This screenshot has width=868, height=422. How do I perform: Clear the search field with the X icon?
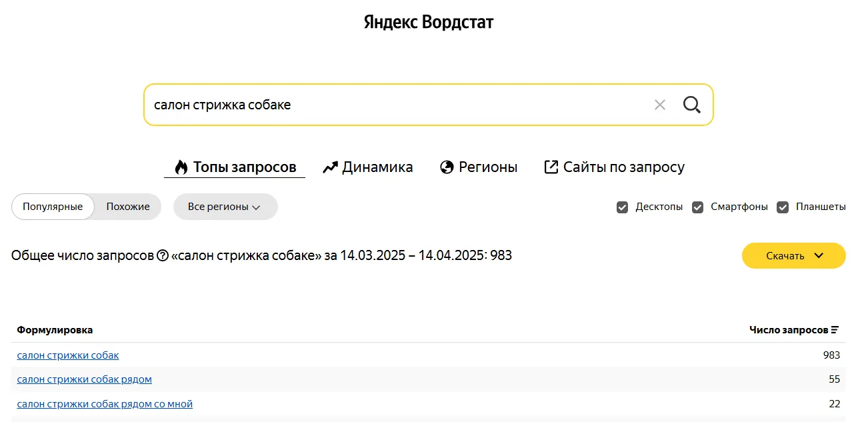click(659, 105)
